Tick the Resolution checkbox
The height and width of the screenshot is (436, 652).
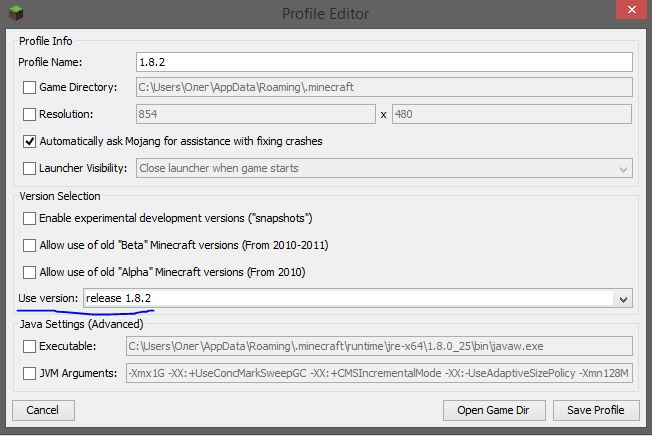point(30,114)
